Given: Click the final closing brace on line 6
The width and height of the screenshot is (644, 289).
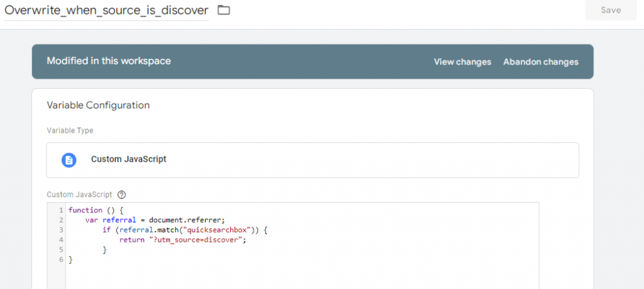Looking at the screenshot, I should (x=70, y=260).
